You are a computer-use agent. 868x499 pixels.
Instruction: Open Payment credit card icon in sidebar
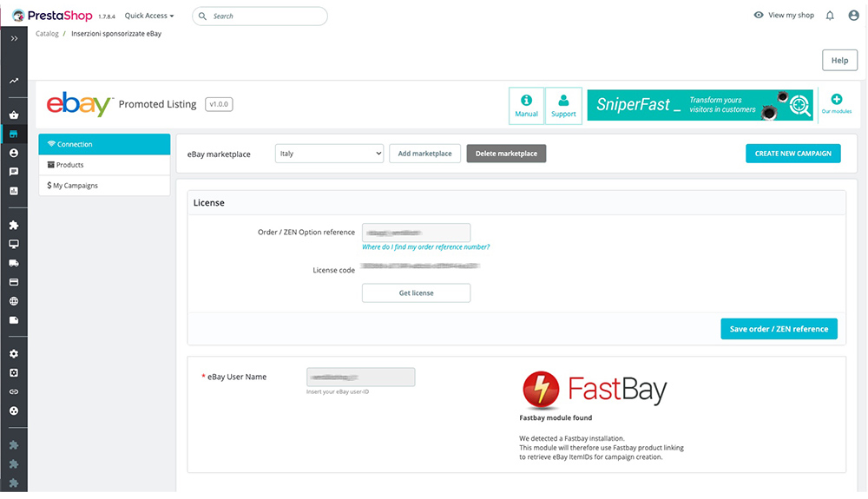coord(14,282)
